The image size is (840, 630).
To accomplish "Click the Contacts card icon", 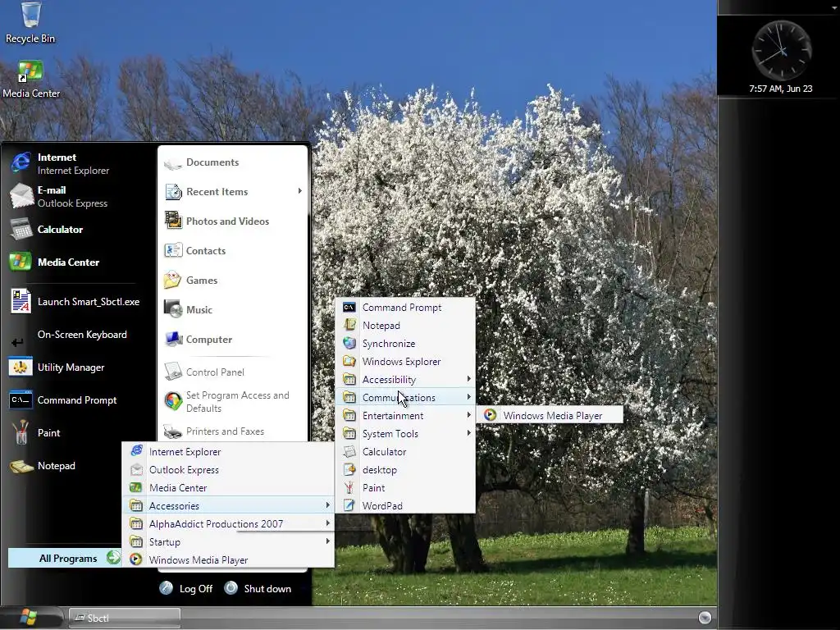I will [173, 250].
